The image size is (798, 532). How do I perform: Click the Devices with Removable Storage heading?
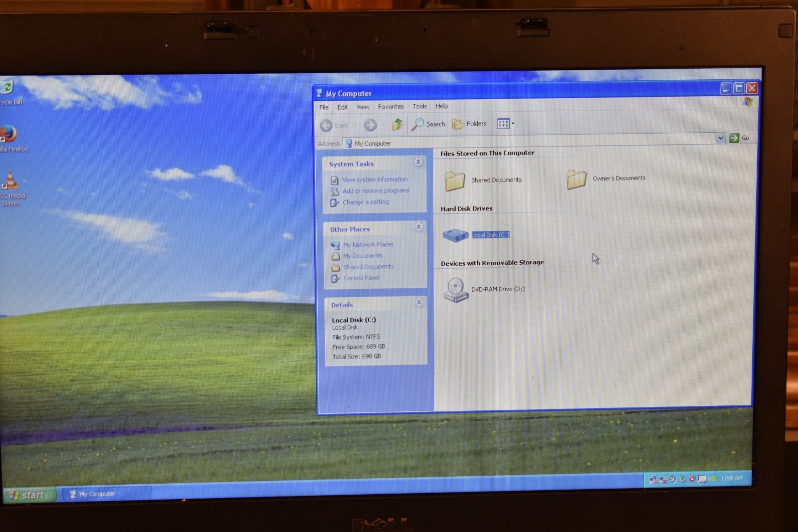coord(492,263)
